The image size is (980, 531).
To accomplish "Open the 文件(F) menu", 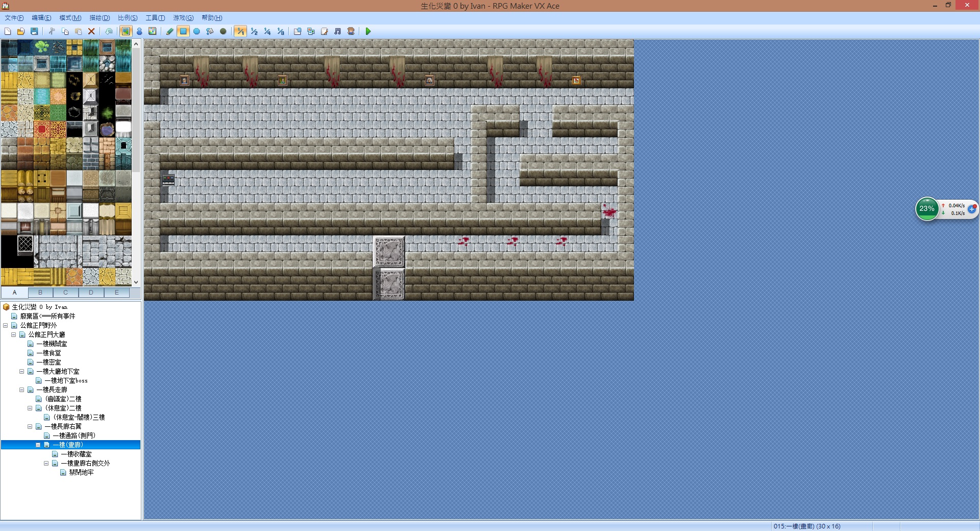I will 14,18.
